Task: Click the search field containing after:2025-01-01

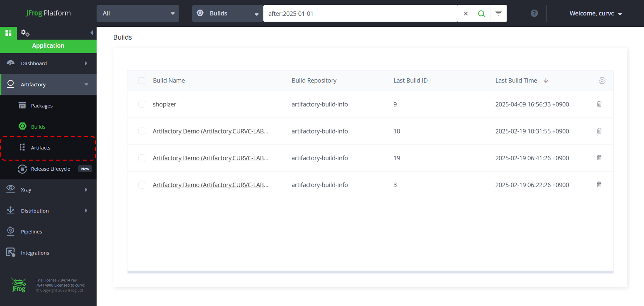Action: 360,14
